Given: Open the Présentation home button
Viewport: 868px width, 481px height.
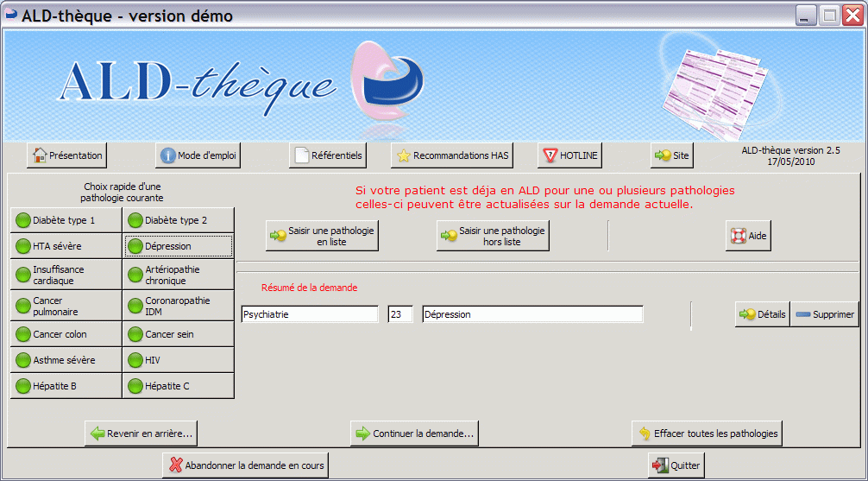Looking at the screenshot, I should click(x=67, y=155).
